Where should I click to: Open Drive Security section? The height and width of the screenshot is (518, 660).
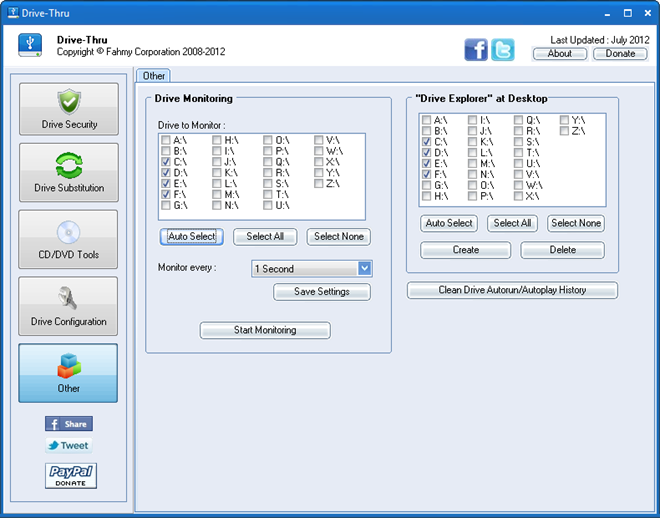(68, 109)
